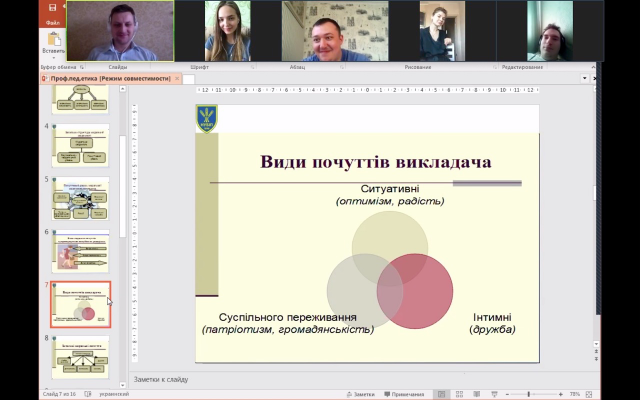Select slide 5 thumbnail

click(x=80, y=198)
